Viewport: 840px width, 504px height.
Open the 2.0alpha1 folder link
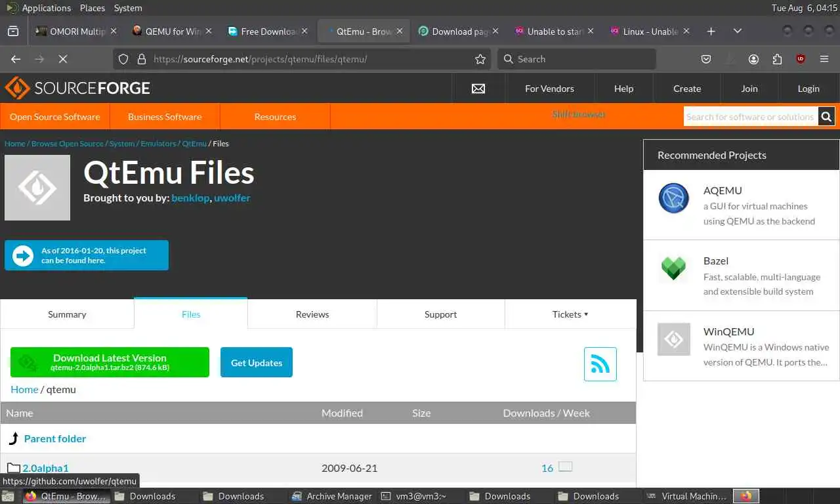click(45, 468)
